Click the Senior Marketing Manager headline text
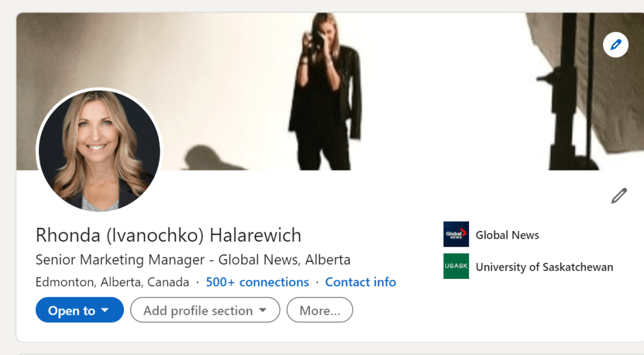 click(x=192, y=259)
